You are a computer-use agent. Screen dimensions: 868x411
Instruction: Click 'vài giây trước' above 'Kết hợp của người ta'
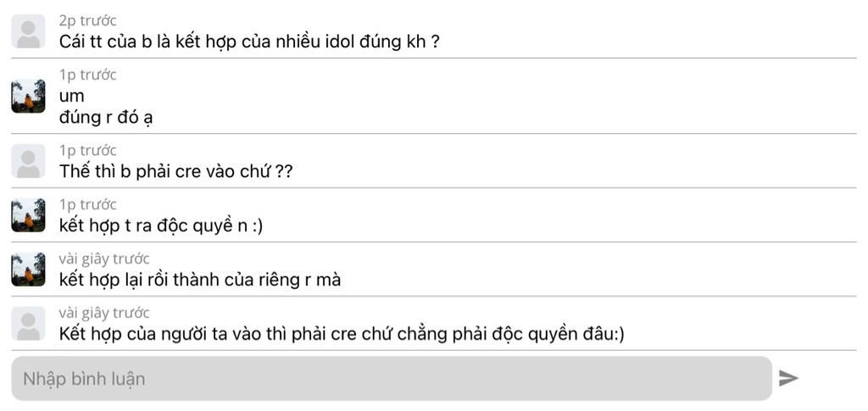pos(103,313)
